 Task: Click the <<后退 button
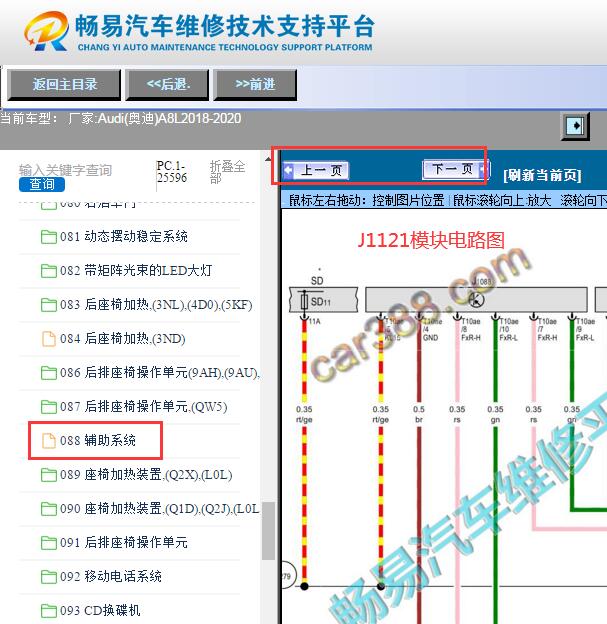(x=168, y=84)
